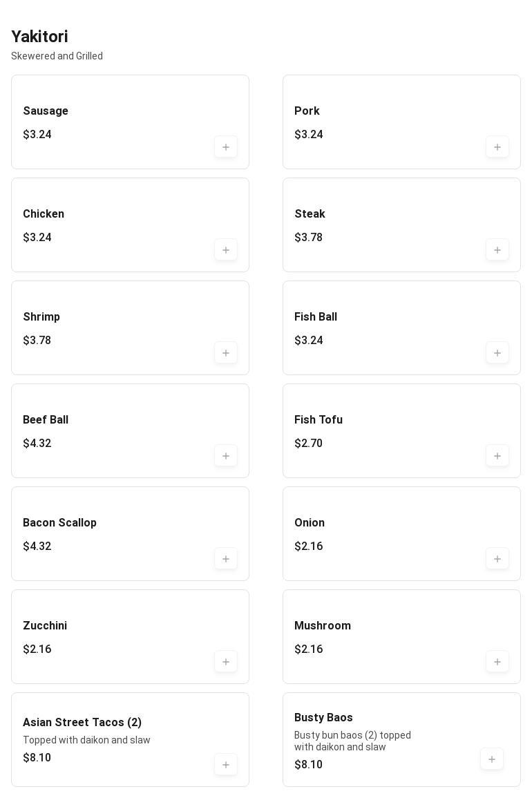Add Bacon Scallop via plus icon
Viewport: 532px width, 807px height.
pos(226,559)
